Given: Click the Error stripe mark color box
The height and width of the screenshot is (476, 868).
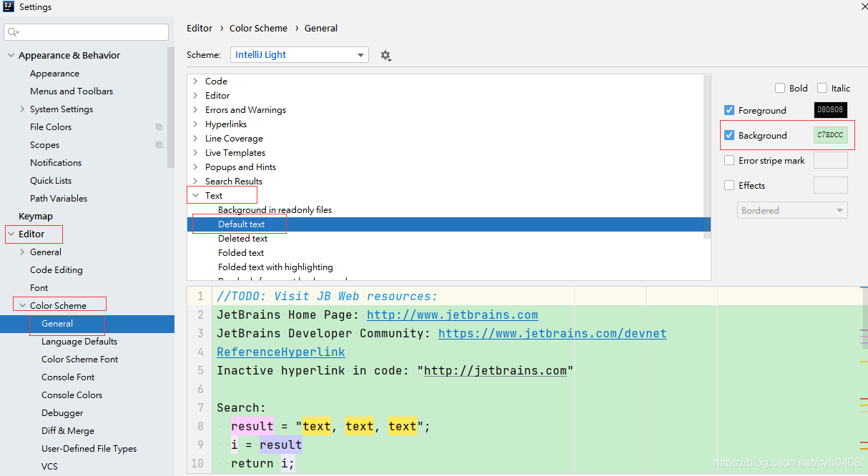Looking at the screenshot, I should click(831, 160).
